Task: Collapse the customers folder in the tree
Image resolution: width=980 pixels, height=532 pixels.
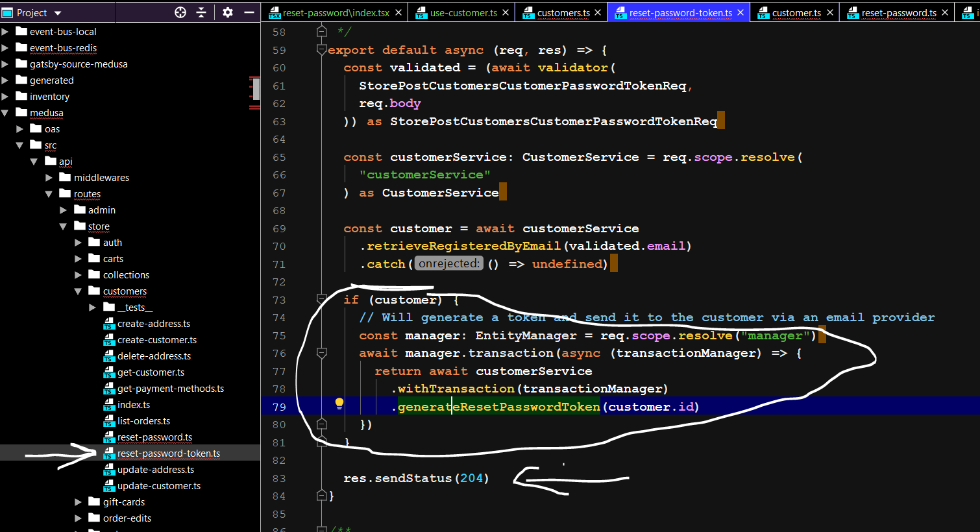Action: tap(77, 291)
